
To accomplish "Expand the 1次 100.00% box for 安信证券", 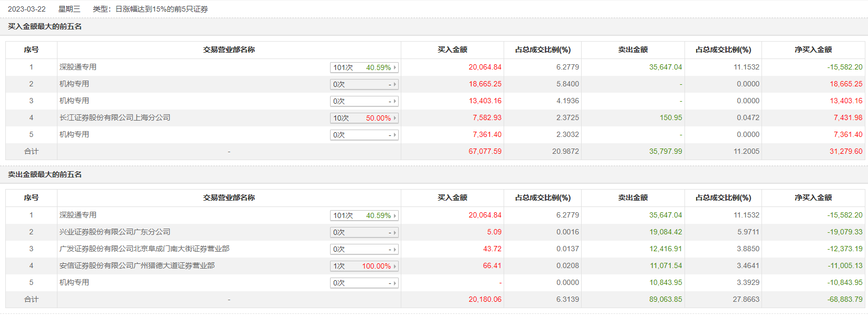I will [364, 266].
